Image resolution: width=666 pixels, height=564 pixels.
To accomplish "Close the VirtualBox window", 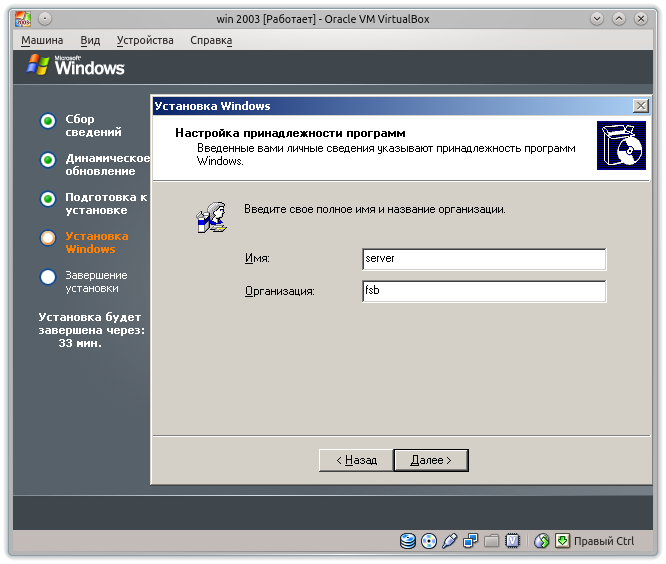I will click(x=641, y=19).
